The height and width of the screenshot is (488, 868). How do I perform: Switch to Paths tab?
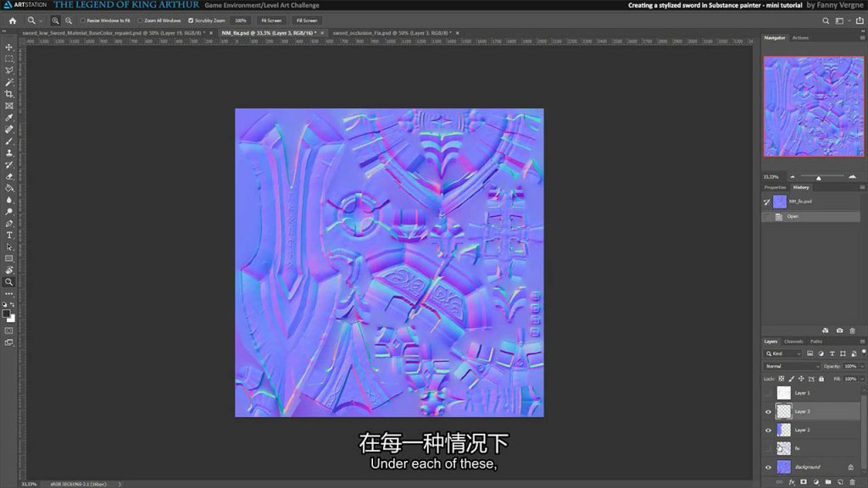click(x=816, y=341)
